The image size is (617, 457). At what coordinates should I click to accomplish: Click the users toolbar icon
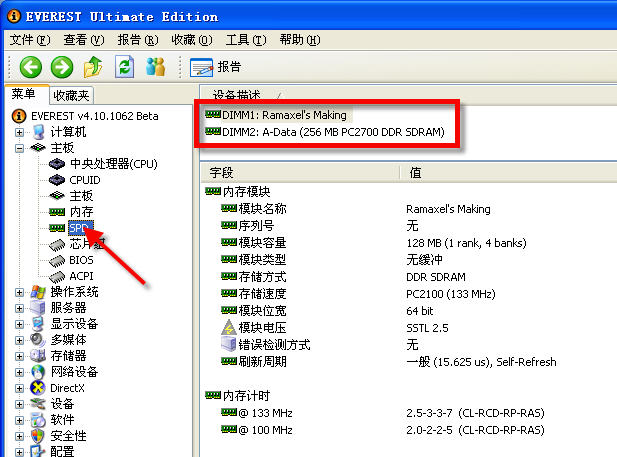tap(155, 67)
